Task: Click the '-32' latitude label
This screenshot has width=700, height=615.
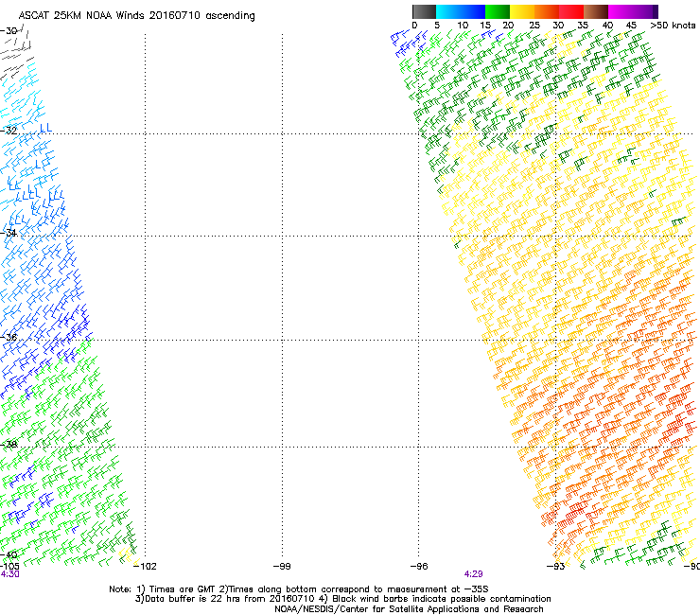Action: (9, 131)
